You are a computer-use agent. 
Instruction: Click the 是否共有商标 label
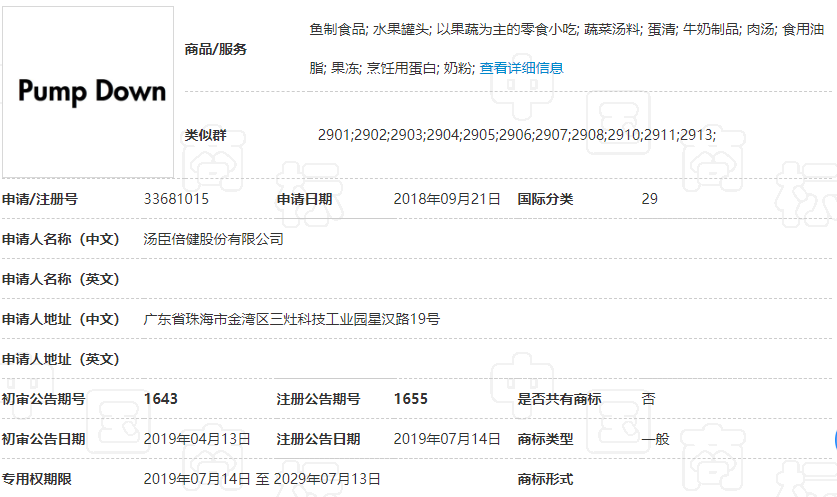pos(559,399)
